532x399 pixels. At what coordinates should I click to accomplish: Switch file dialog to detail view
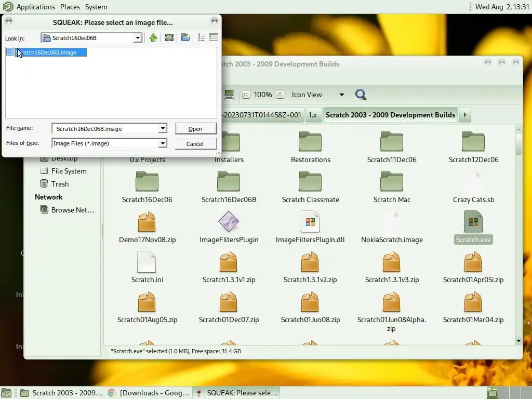coord(214,37)
